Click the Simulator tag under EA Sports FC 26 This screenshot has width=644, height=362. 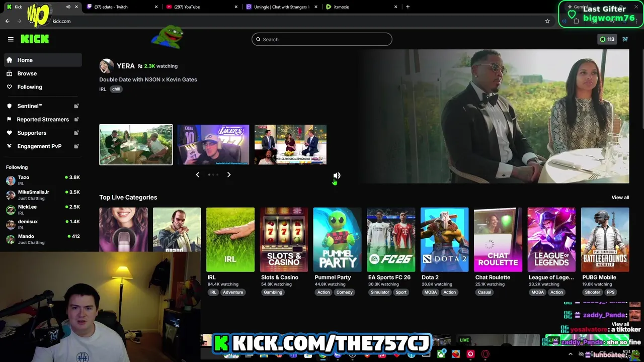click(x=380, y=292)
